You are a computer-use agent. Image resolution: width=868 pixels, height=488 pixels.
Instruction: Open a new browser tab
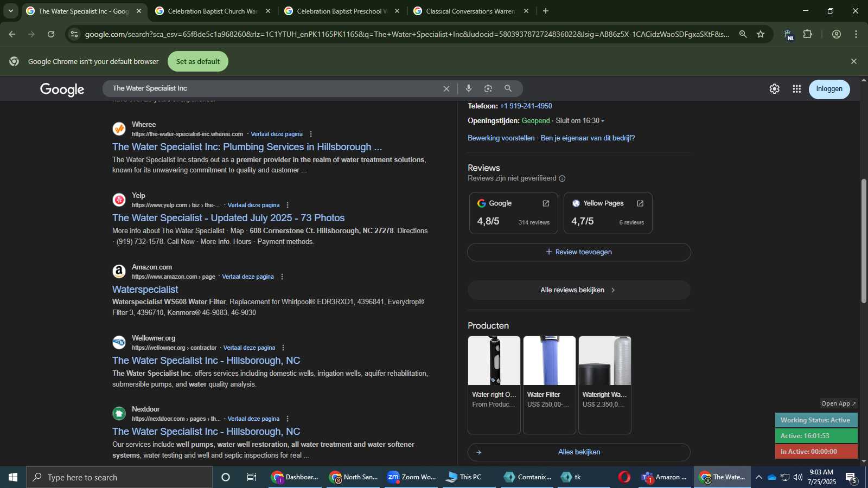click(546, 11)
